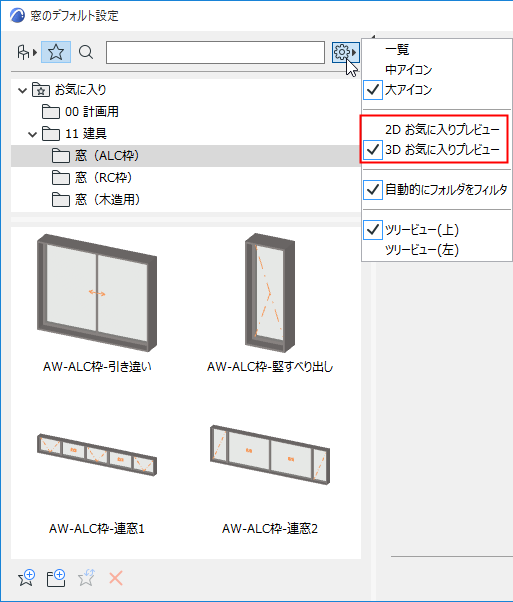Click the red X delete icon

click(x=116, y=578)
